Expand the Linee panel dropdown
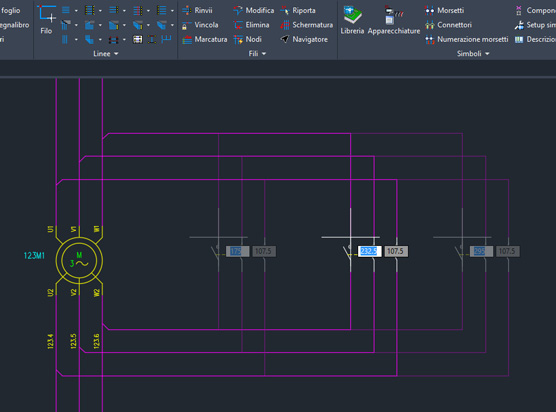This screenshot has height=412, width=556. (106, 54)
